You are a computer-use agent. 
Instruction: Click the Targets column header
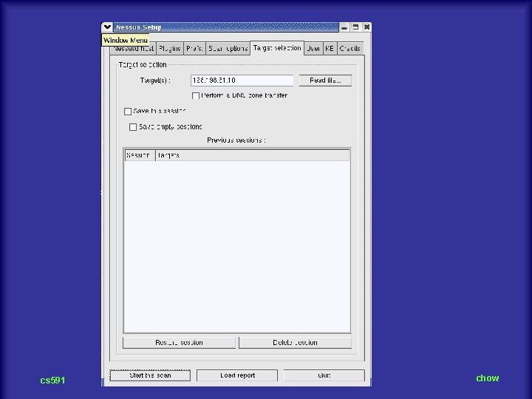tap(253, 155)
